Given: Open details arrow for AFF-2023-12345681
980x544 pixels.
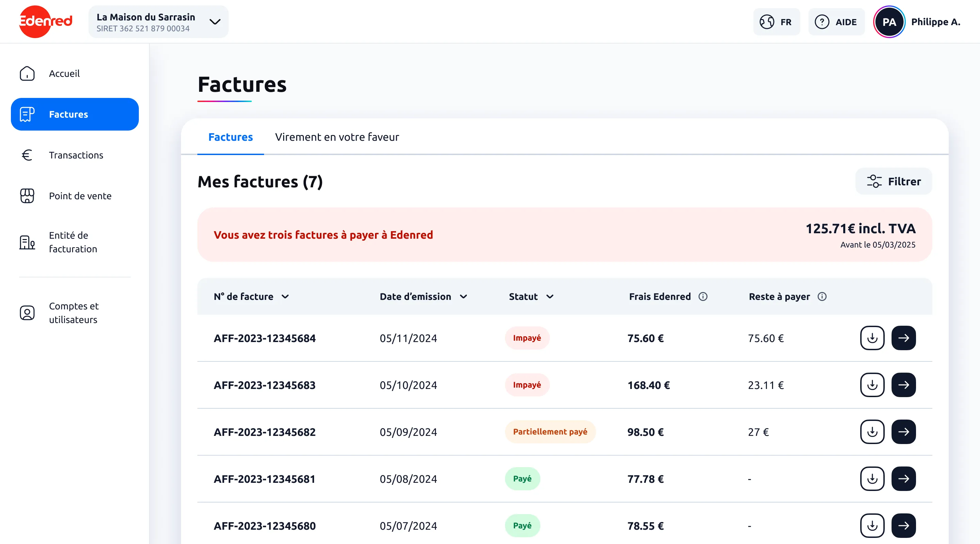Looking at the screenshot, I should [x=903, y=479].
